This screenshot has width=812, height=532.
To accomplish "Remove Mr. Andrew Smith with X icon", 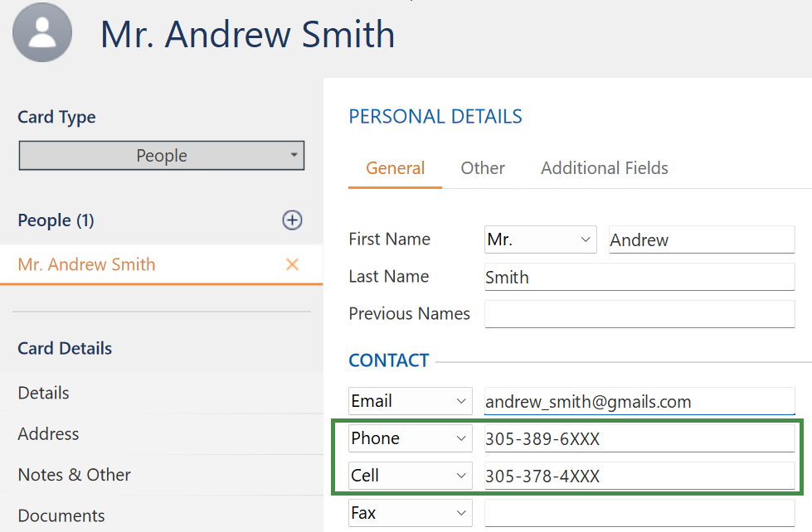I will (292, 264).
